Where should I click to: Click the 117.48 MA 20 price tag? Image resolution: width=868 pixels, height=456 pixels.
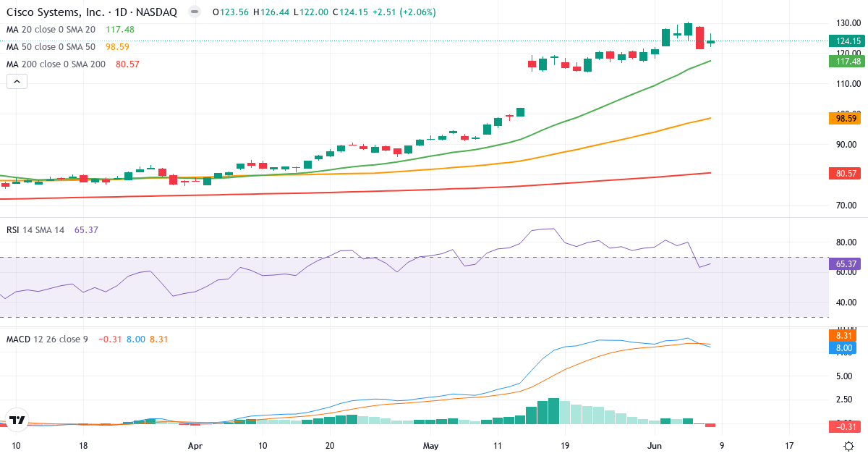click(x=846, y=61)
